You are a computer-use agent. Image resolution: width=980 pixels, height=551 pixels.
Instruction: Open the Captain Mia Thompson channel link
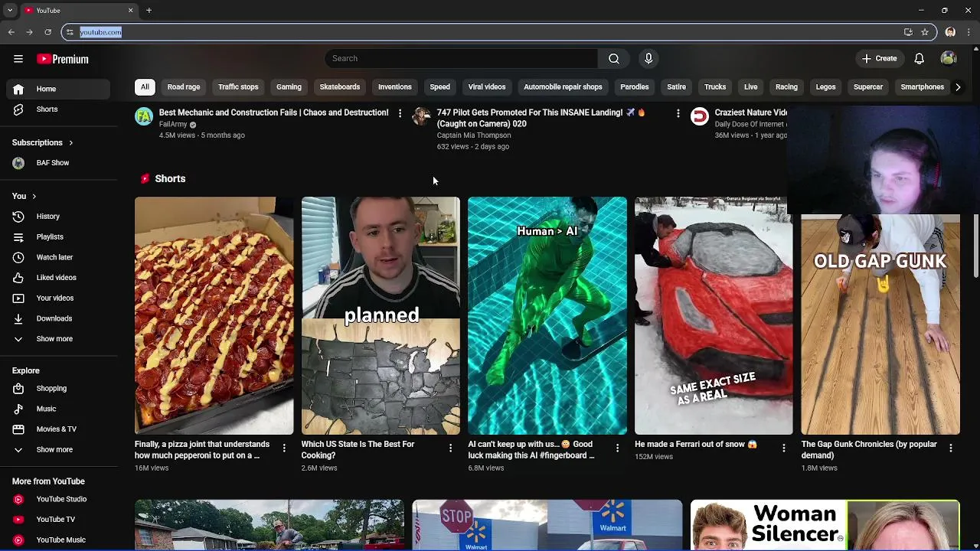point(473,135)
